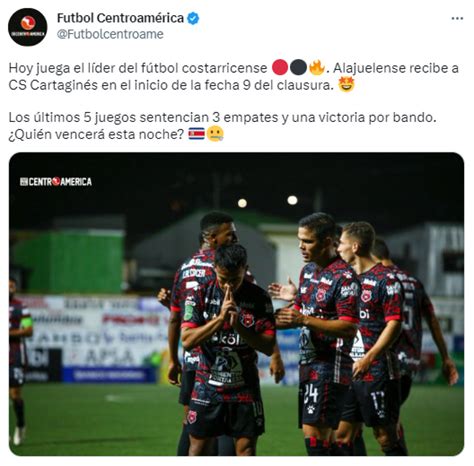Click the Centroamerica watermark logo in photo
This screenshot has width=474, height=466.
point(56,182)
